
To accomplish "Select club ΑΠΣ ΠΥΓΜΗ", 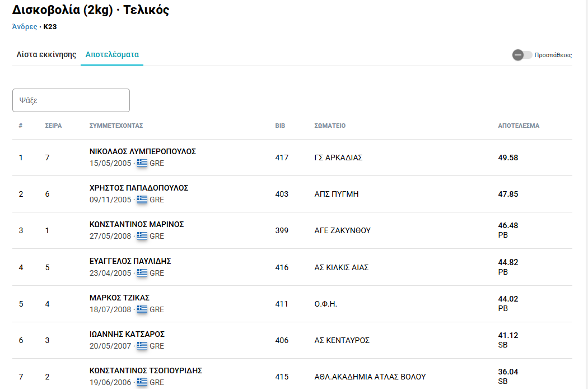I will [x=337, y=194].
